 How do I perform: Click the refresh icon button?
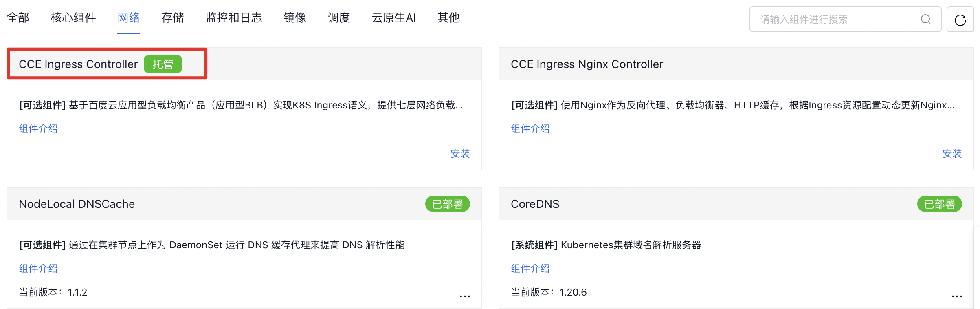pos(960,19)
